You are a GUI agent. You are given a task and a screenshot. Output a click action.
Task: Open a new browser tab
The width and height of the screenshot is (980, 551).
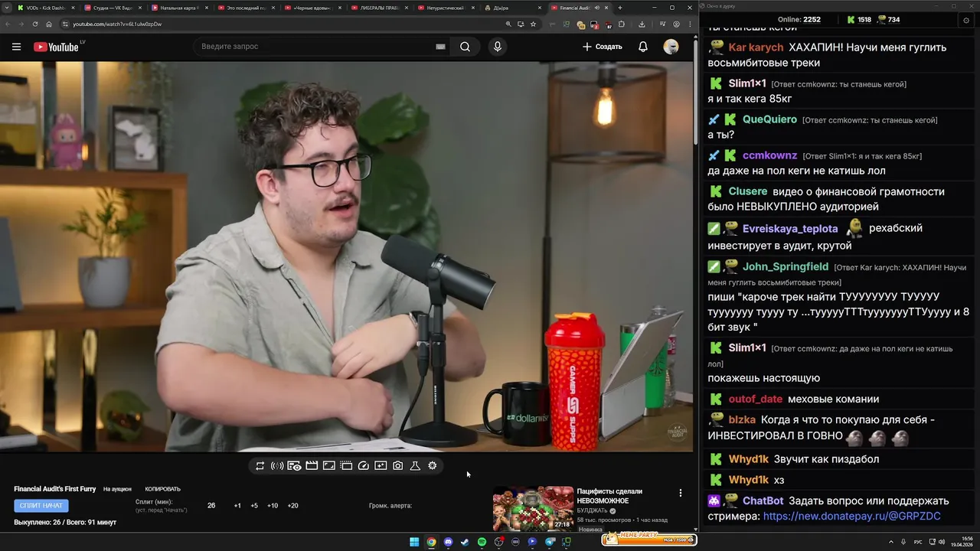pyautogui.click(x=619, y=8)
